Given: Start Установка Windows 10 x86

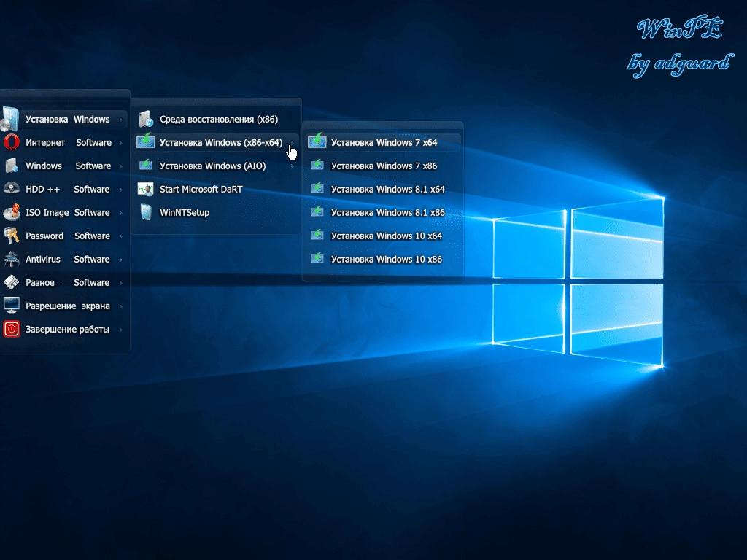Looking at the screenshot, I should 383,259.
